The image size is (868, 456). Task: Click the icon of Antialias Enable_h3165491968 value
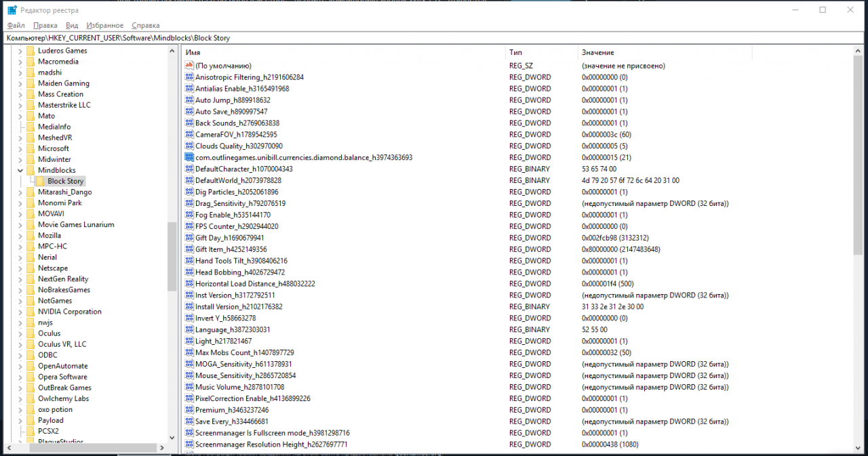click(x=189, y=89)
